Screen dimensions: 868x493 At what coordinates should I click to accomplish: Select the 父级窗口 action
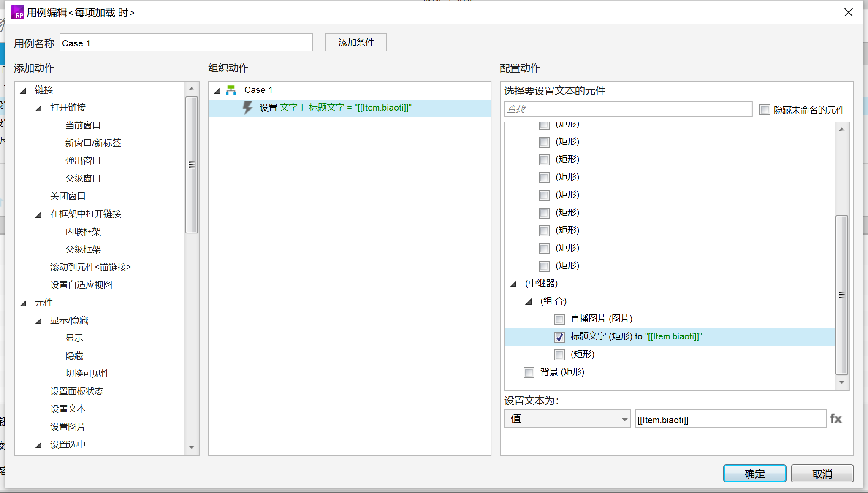coord(83,179)
